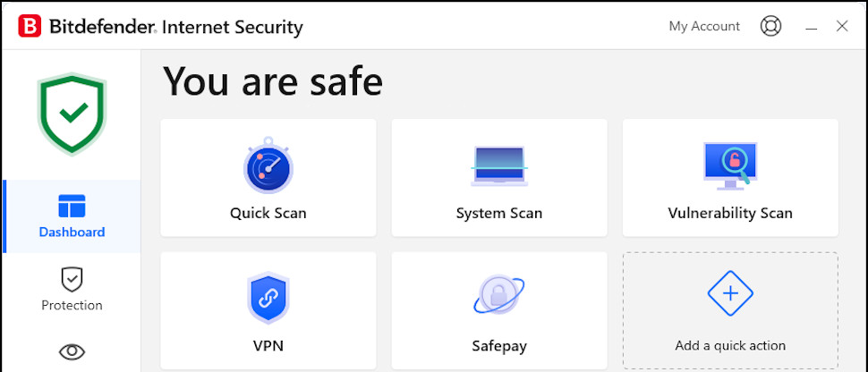Switch to the Protection tab label

tap(72, 305)
